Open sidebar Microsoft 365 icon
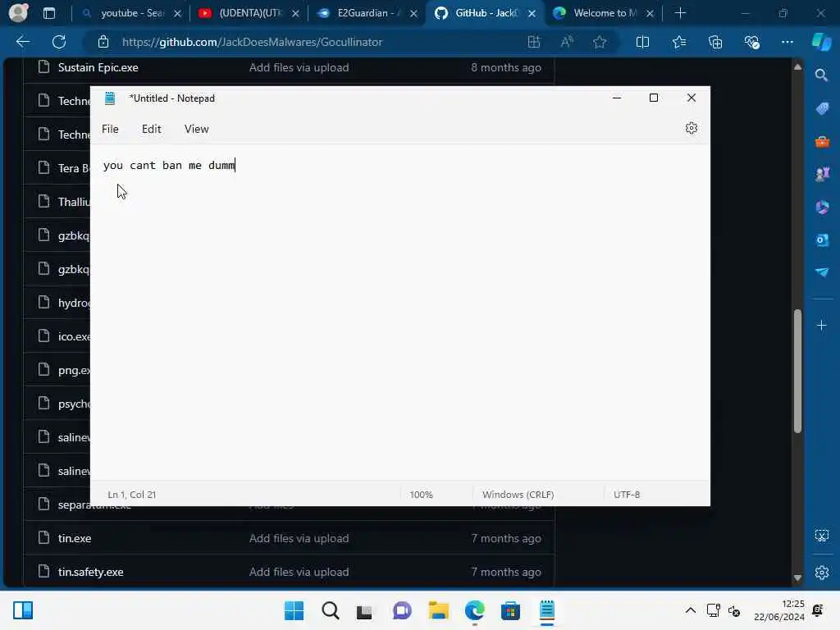840x630 pixels. pyautogui.click(x=822, y=208)
